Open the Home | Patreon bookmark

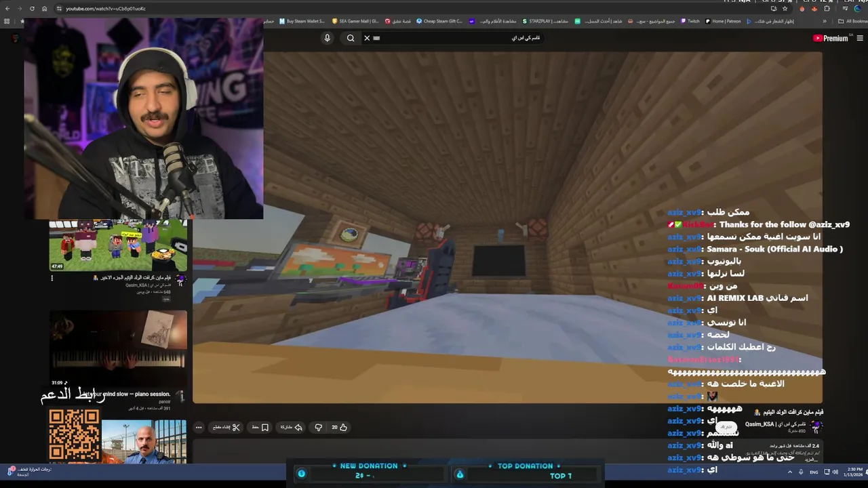723,21
